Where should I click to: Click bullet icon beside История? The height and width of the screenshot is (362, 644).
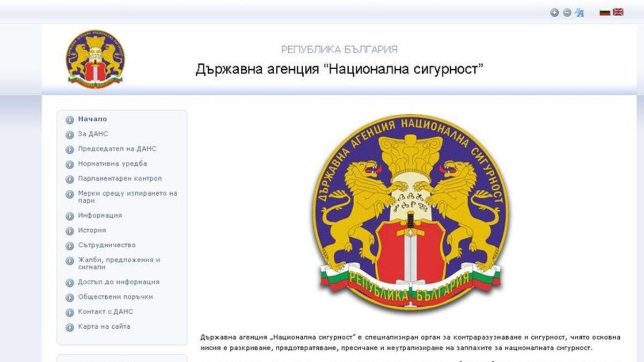click(69, 231)
